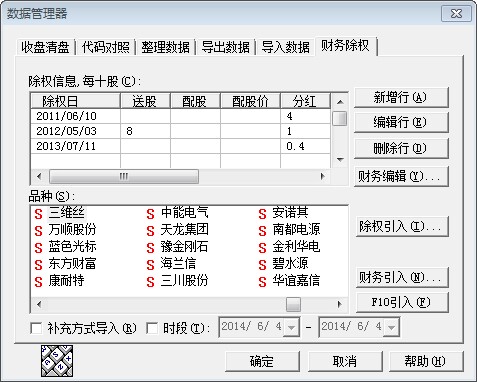
Task: Open the start date dropdown arrow
Action: pyautogui.click(x=291, y=327)
